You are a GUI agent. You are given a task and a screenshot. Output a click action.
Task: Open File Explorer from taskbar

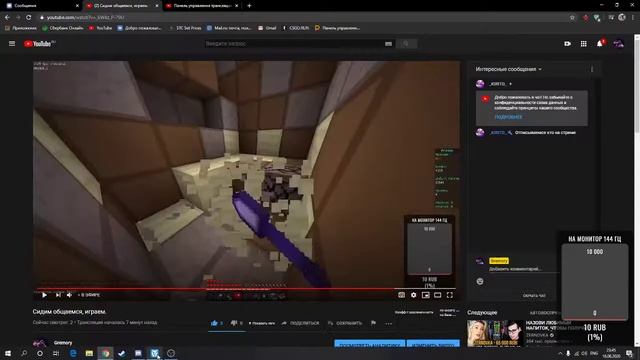coord(89,353)
